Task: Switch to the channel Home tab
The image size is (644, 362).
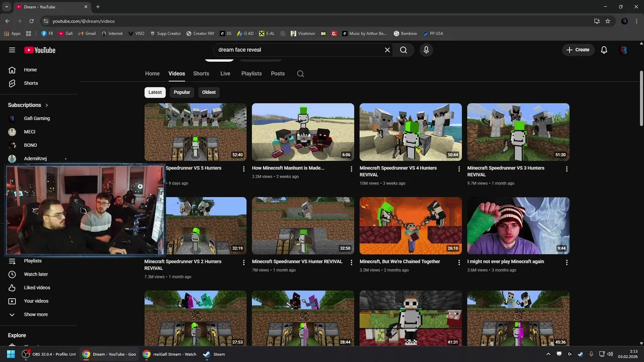Action: (x=152, y=73)
